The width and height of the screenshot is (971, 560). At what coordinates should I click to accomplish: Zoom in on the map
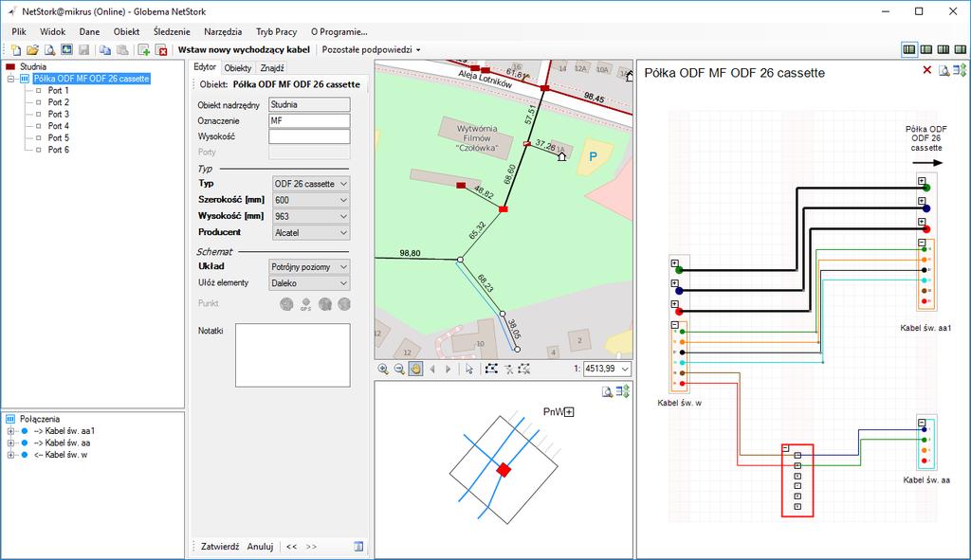(x=383, y=370)
